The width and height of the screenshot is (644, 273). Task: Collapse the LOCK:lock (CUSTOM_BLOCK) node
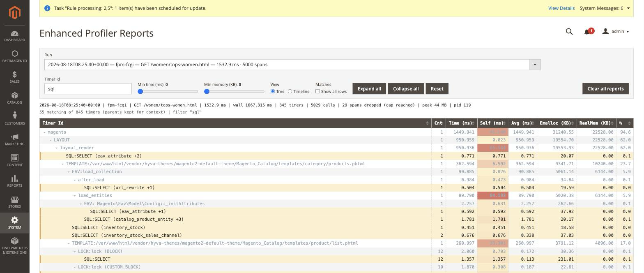pyautogui.click(x=75, y=267)
